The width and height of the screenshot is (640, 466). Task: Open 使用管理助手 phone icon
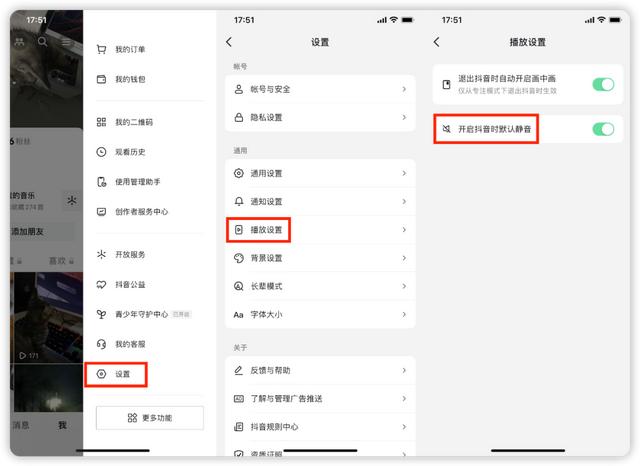pos(101,182)
